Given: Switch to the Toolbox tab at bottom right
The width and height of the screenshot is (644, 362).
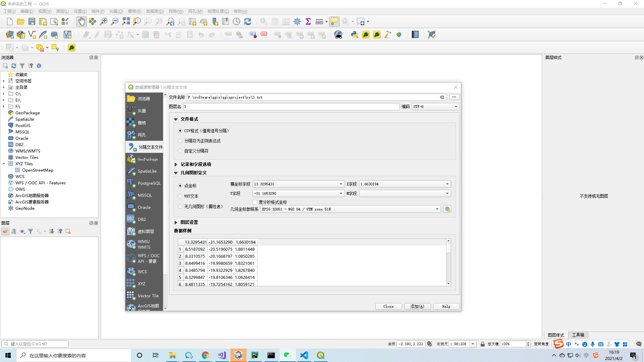Looking at the screenshot, I should pos(578,335).
